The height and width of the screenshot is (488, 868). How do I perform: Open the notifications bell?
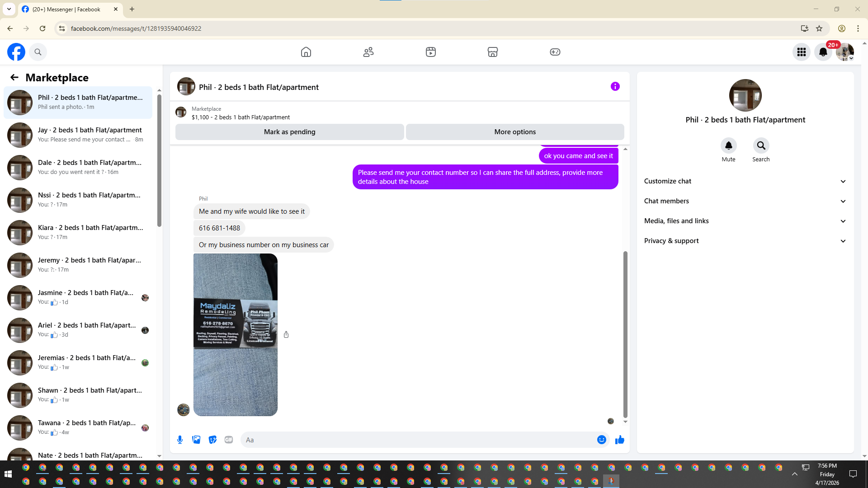click(823, 52)
